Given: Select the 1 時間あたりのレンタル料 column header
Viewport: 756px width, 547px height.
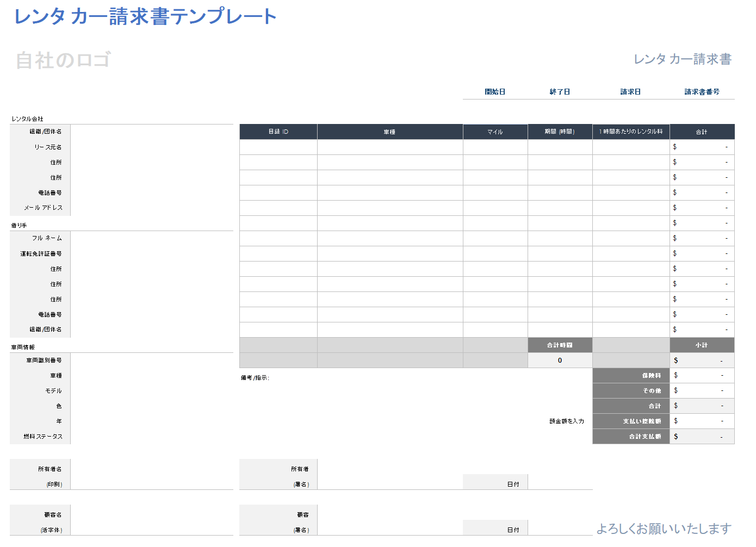Looking at the screenshot, I should 631,132.
